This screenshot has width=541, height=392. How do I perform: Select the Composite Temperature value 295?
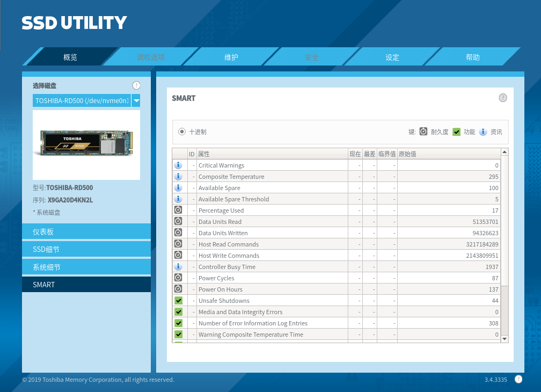pos(493,177)
